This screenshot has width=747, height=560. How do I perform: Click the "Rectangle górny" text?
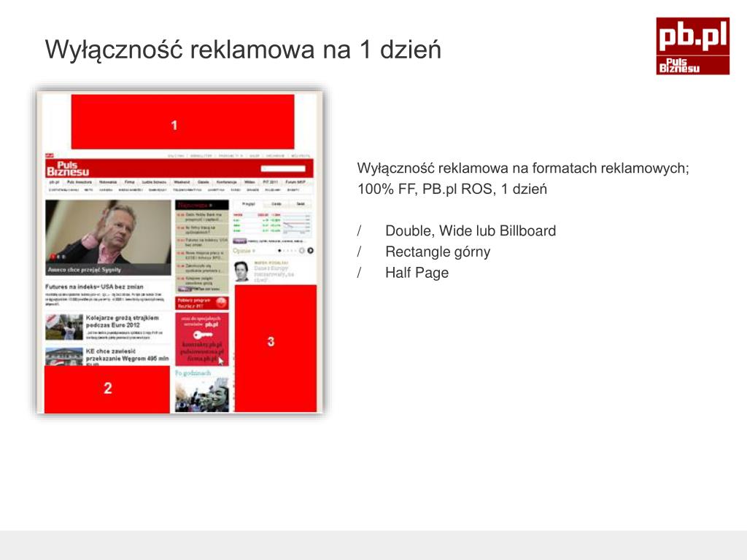438,252
